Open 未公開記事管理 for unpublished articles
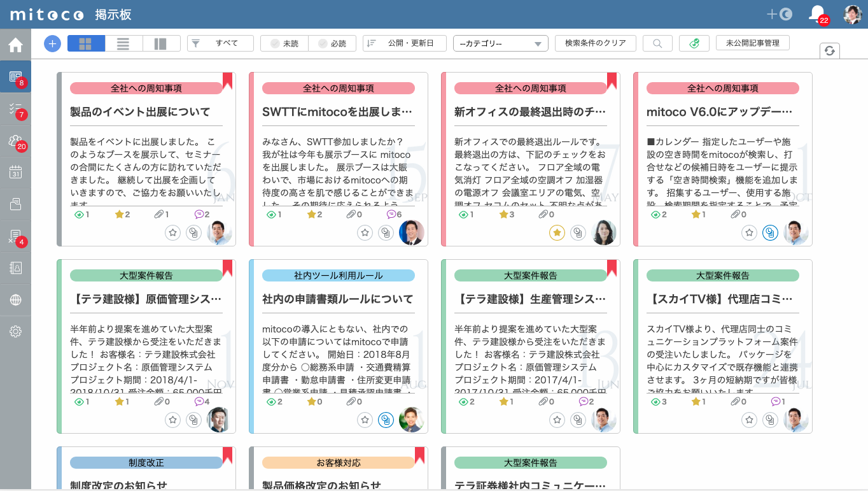This screenshot has width=868, height=491. (752, 43)
